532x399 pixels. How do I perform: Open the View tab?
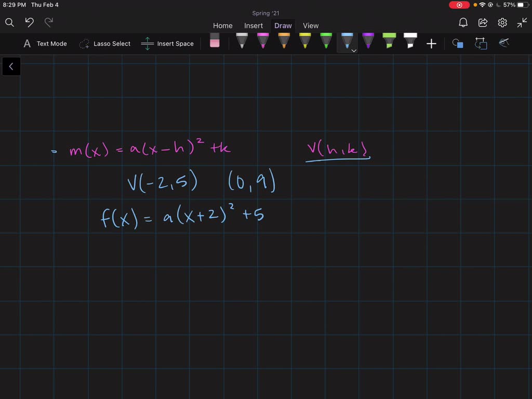tap(311, 25)
